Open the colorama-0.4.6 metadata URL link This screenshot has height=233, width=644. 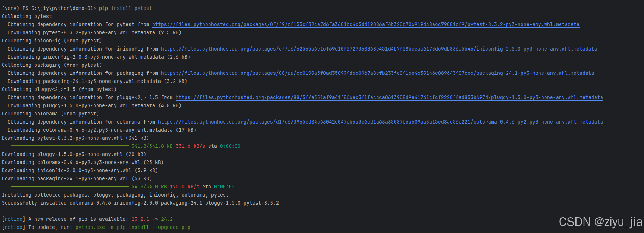click(380, 122)
